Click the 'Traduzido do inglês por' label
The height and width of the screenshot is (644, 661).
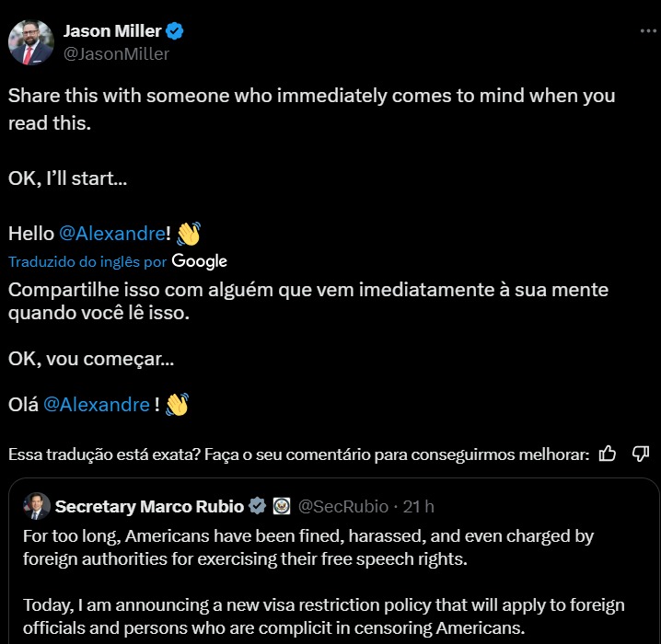pos(87,262)
